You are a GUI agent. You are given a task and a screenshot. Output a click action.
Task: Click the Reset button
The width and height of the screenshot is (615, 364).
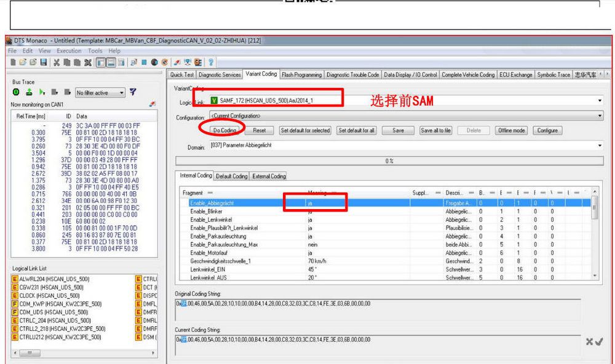pyautogui.click(x=260, y=130)
